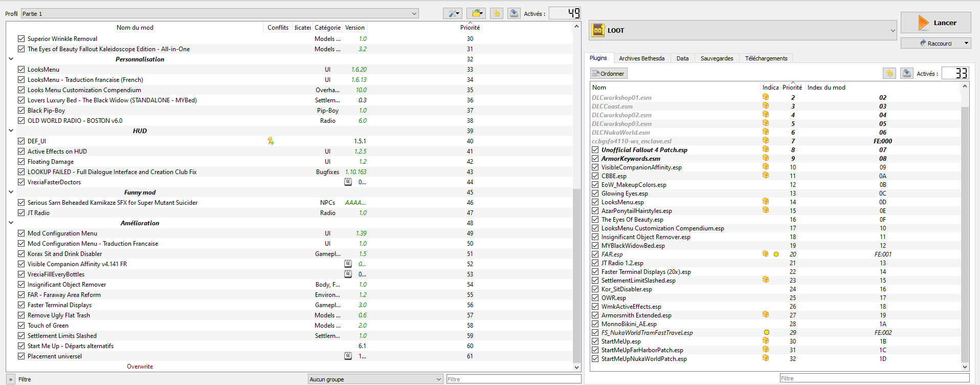The height and width of the screenshot is (385, 980).
Task: Click create backup icon above mod list
Action: pos(514,14)
